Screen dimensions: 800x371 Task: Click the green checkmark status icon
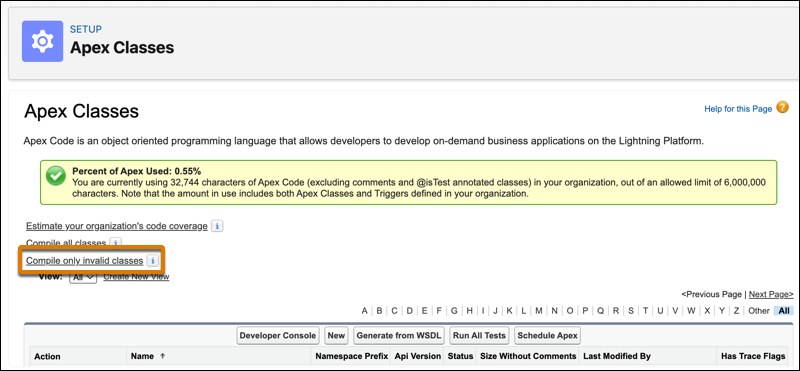click(55, 176)
